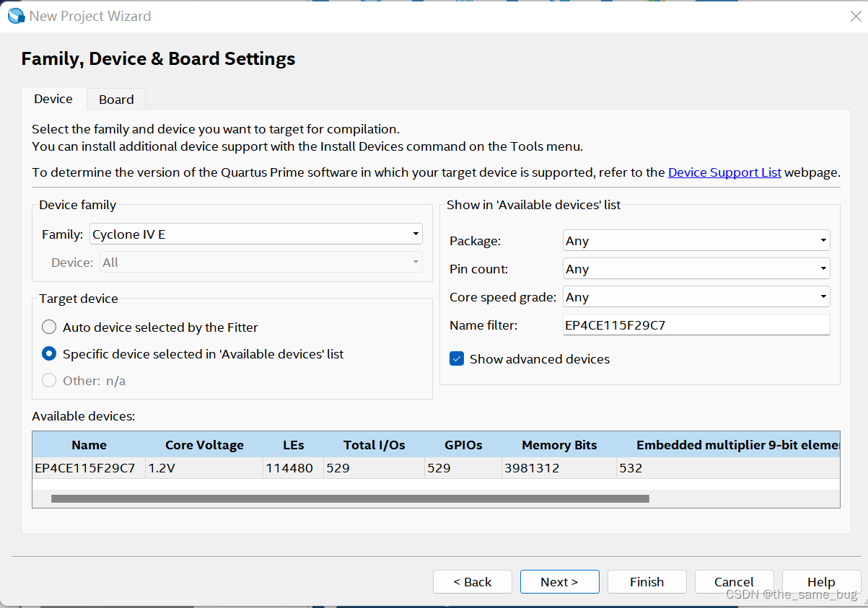Switch to the Board tab
868x608 pixels.
click(x=116, y=100)
